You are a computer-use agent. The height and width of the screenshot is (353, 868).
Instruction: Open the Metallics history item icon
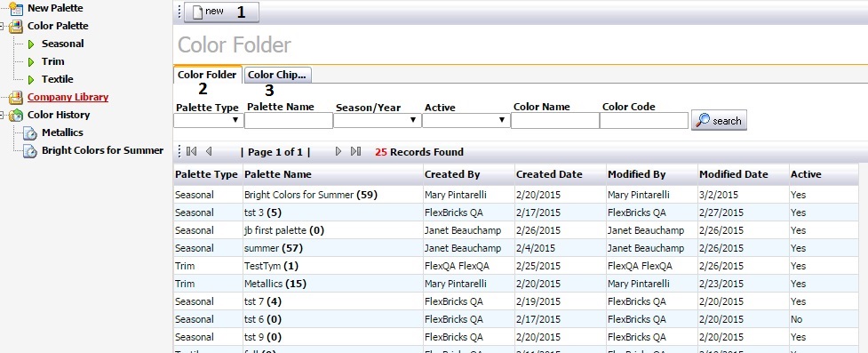coord(30,133)
